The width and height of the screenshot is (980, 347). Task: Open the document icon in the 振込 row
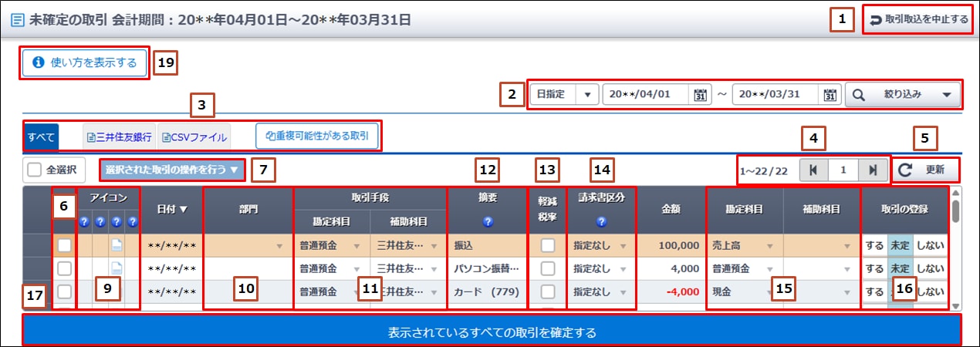116,246
